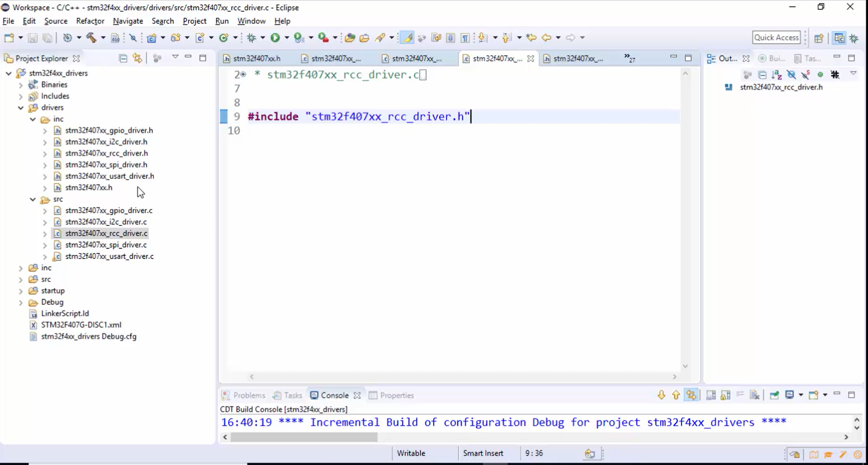Screen dimensions: 868x465
Task: Click the Open Console icon
Action: (814, 395)
